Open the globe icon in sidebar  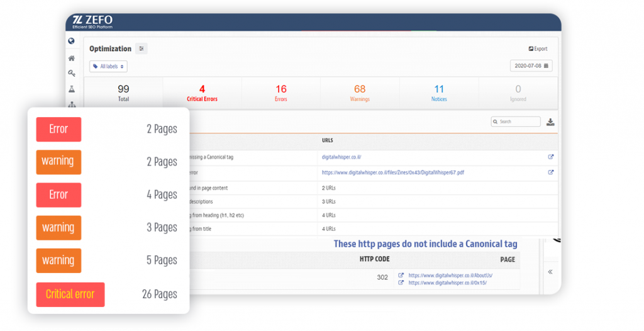click(x=72, y=41)
